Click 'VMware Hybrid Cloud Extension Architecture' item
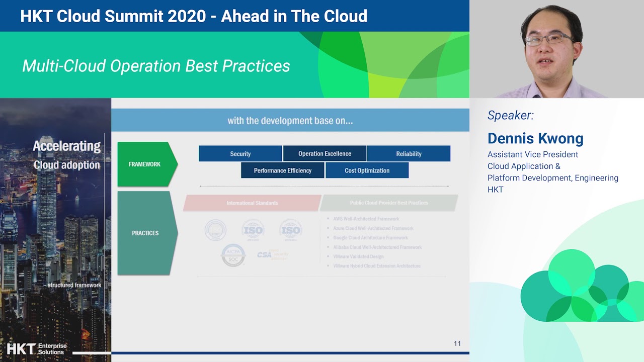This screenshot has width=644, height=362. [376, 266]
